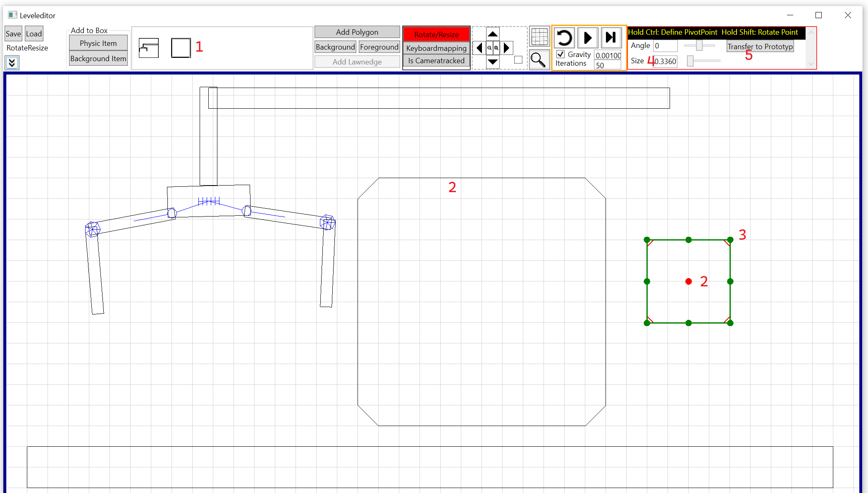Select the first prototype item thumbnail

point(149,48)
